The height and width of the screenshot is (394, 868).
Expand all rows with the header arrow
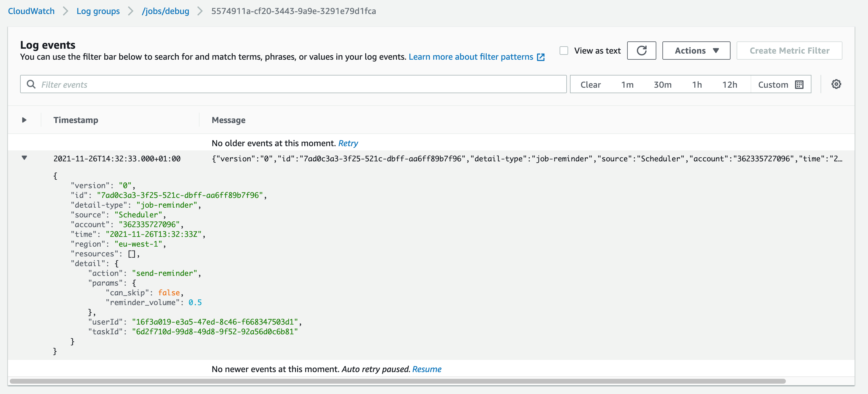click(24, 120)
